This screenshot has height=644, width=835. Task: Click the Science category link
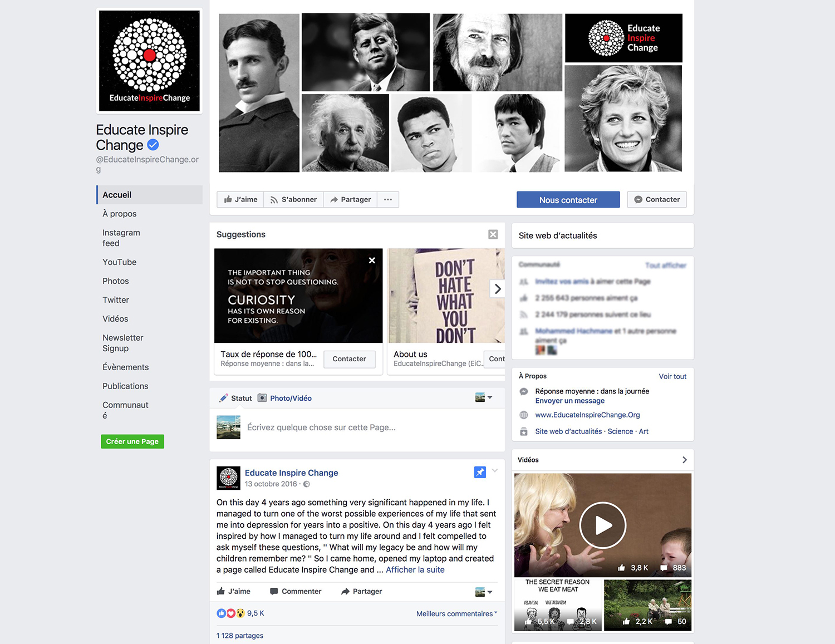point(620,431)
